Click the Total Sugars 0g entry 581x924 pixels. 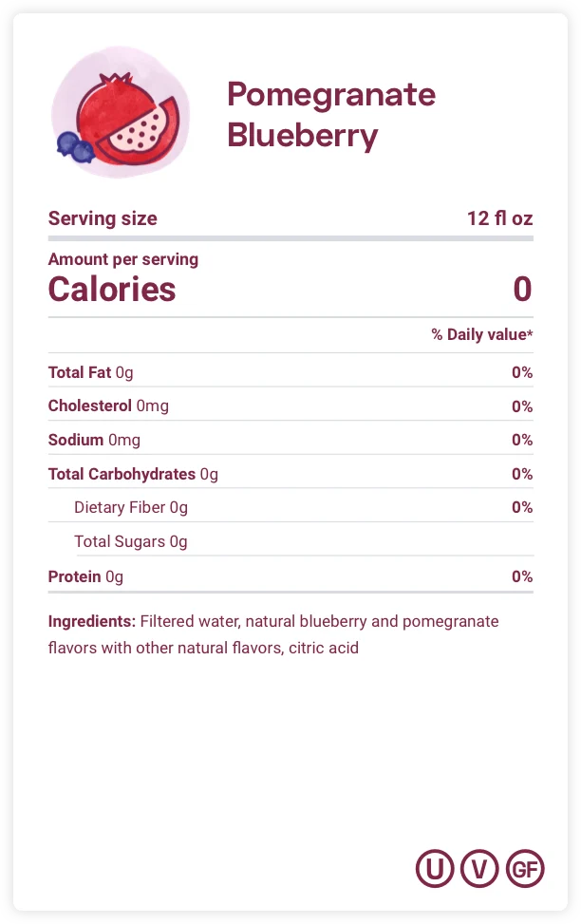point(131,541)
